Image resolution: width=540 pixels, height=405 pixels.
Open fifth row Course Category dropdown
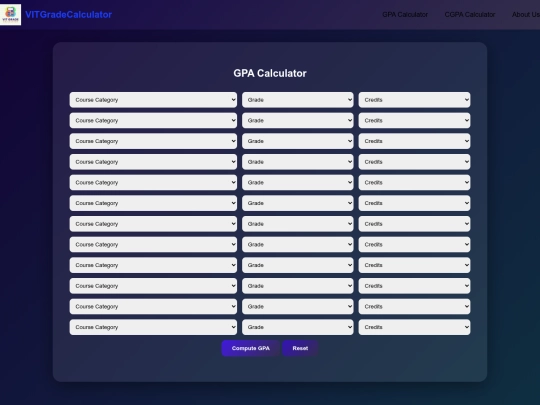tap(153, 183)
